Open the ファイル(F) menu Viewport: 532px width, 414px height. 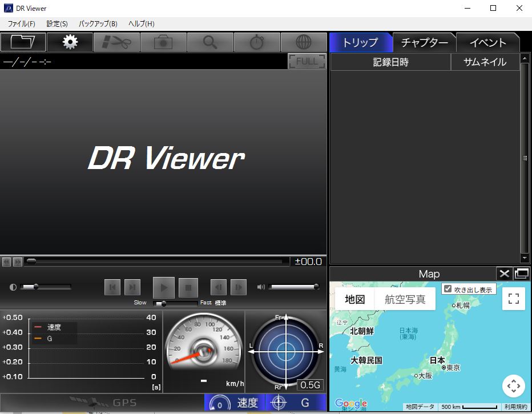point(21,24)
